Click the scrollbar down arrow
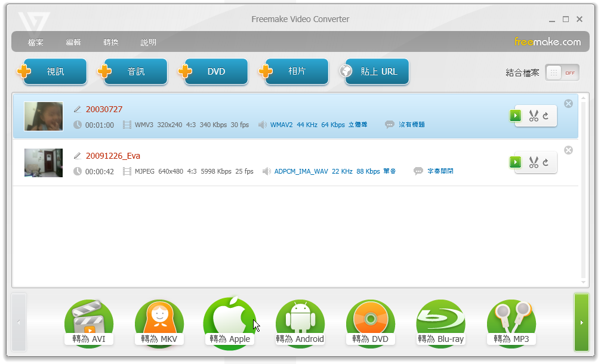Viewport: 601px width, 364px height. coord(583,282)
